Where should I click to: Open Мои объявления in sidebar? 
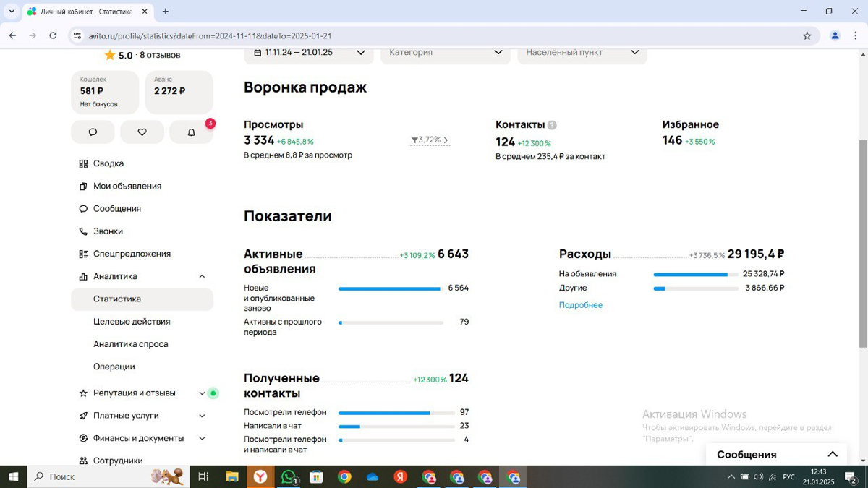127,186
